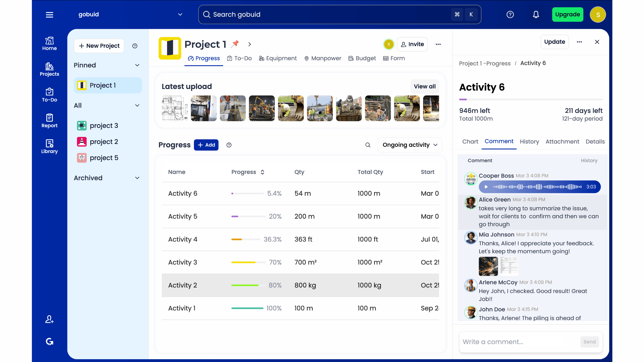Click the search icon beside Ongoing activity
The height and width of the screenshot is (362, 644).
point(368,145)
